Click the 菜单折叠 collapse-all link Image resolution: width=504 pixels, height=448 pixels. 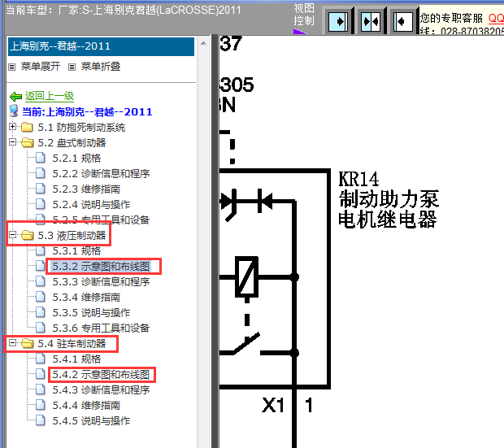(101, 67)
